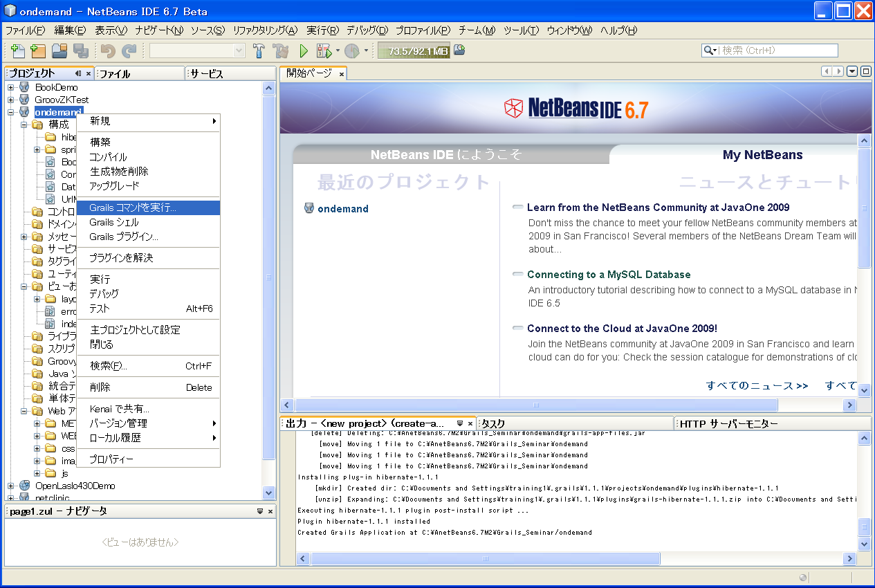Choose プロパティー from the context menu
This screenshot has height=588, width=875.
click(x=148, y=459)
